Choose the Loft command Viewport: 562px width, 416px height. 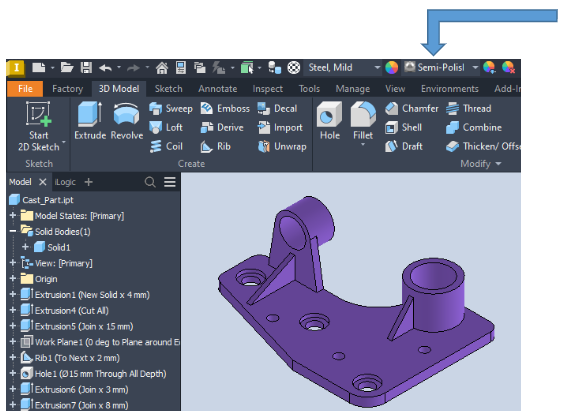click(166, 128)
